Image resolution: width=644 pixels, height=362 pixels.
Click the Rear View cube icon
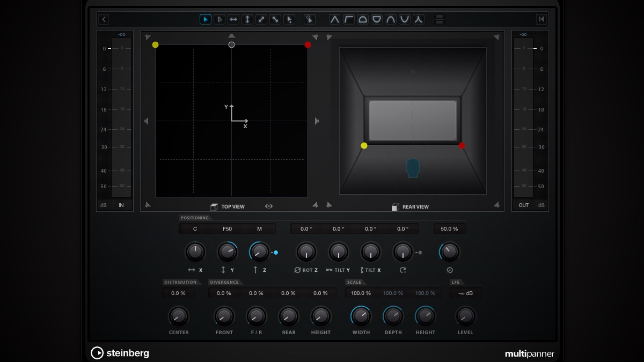(x=396, y=206)
